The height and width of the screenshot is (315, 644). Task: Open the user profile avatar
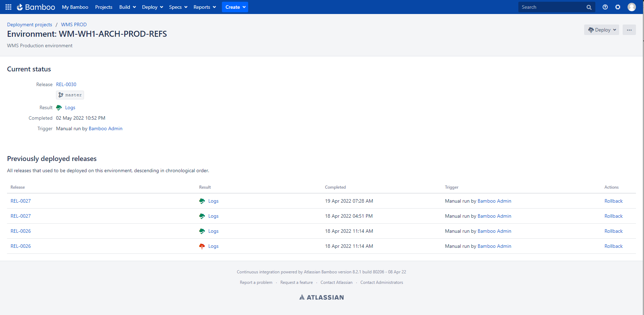pyautogui.click(x=632, y=7)
